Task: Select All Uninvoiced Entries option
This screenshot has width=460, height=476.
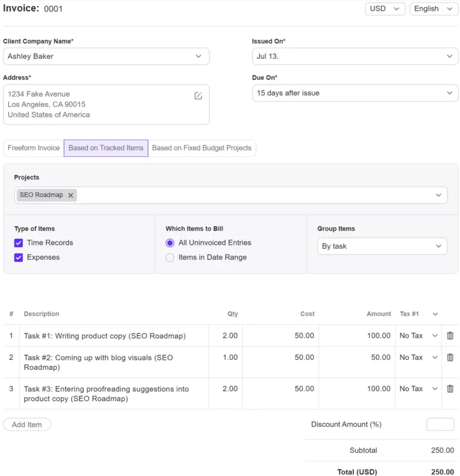Action: (170, 243)
